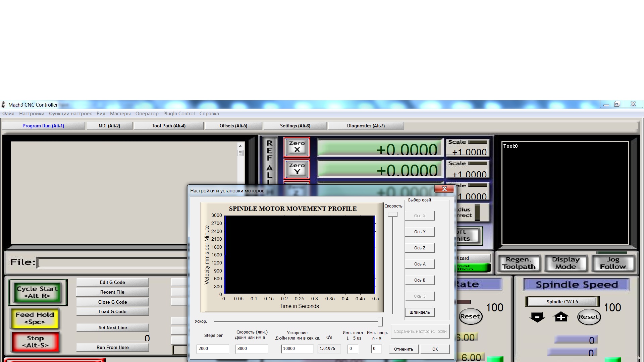Reset the spindle speed override
The width and height of the screenshot is (644, 362).
pyautogui.click(x=589, y=317)
